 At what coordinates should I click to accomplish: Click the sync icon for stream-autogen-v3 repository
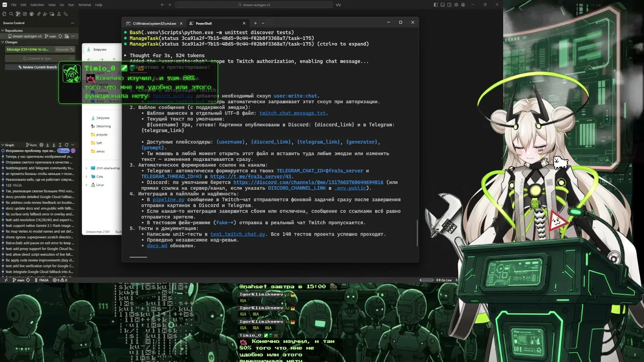point(60,36)
